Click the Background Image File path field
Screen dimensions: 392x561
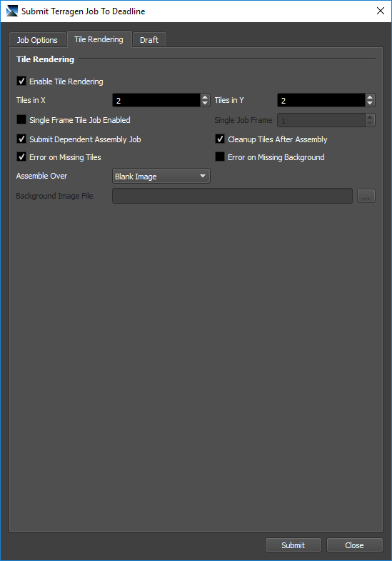pos(232,196)
